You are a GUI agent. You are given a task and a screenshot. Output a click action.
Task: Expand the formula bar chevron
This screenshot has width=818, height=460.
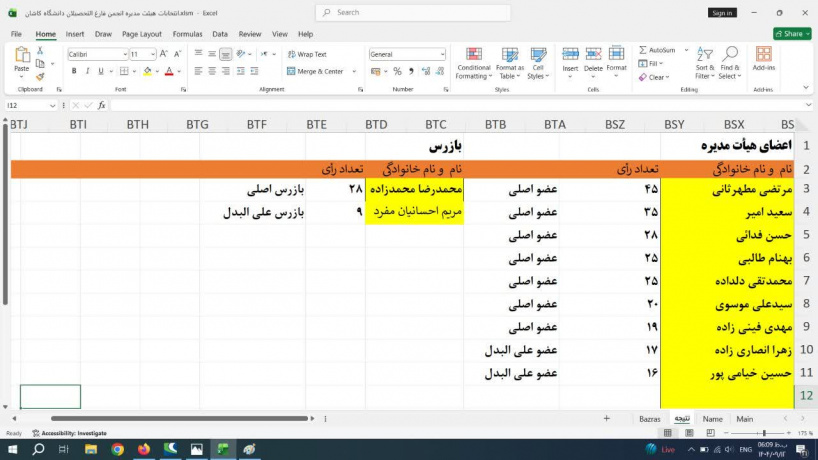coord(808,105)
